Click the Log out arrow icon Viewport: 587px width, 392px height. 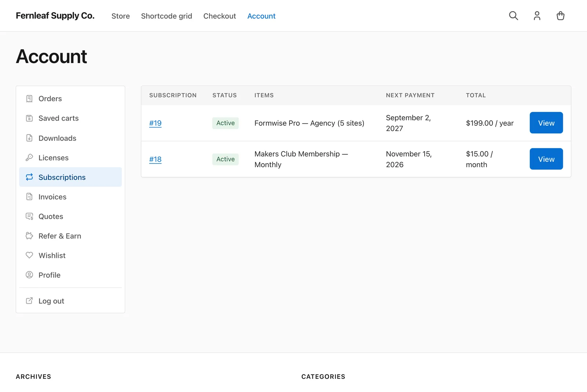(x=29, y=301)
